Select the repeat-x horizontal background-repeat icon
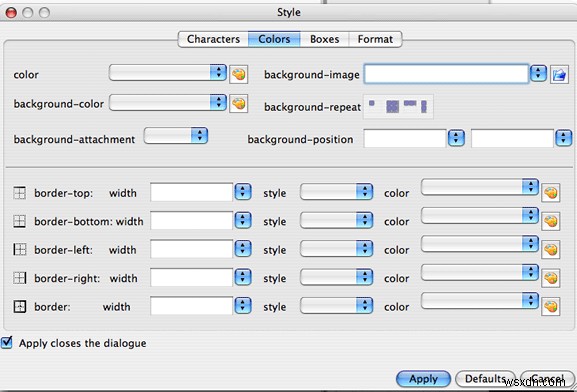The width and height of the screenshot is (577, 392). (x=410, y=103)
